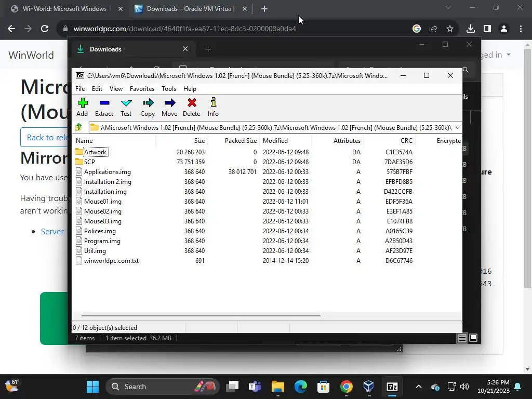Open the Windows Start menu
Viewport: 532px width, 399px height.
[x=92, y=387]
